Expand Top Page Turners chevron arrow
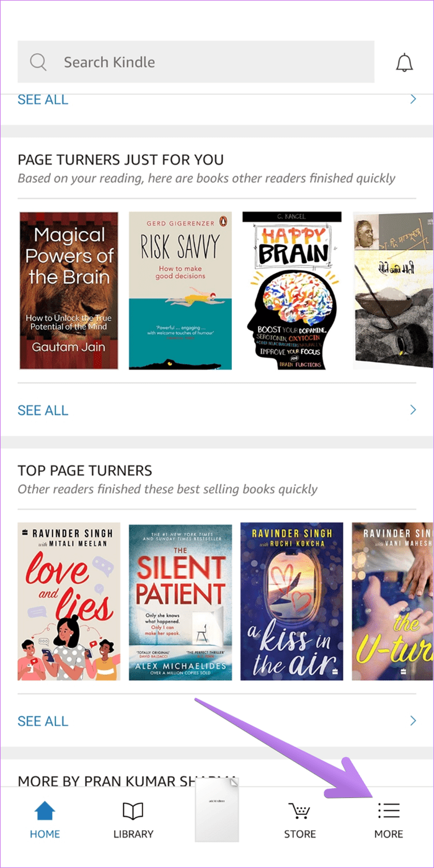The width and height of the screenshot is (434, 868). tap(413, 721)
